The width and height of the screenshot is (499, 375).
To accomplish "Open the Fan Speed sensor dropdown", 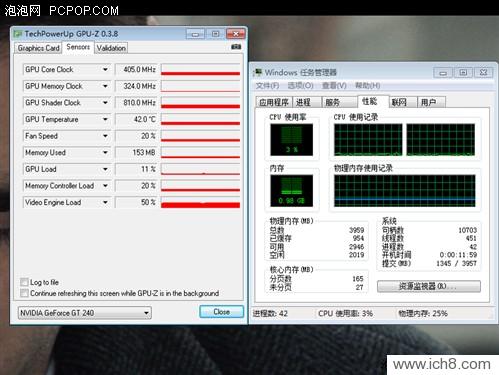I will [x=105, y=136].
